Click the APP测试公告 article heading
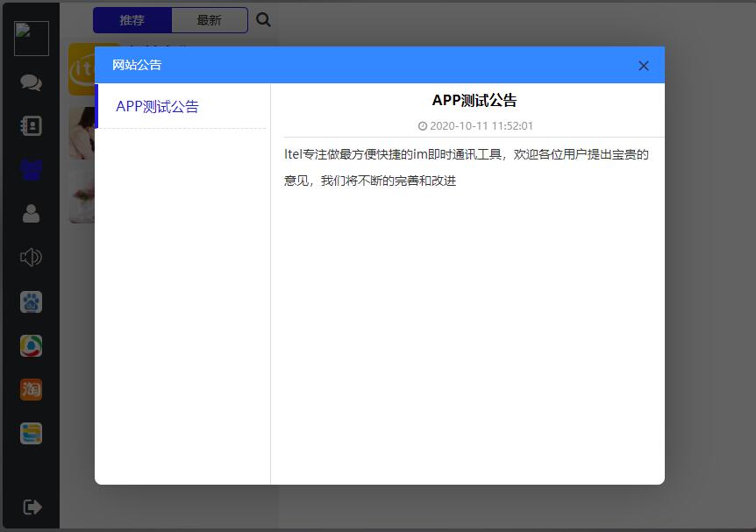 point(474,101)
